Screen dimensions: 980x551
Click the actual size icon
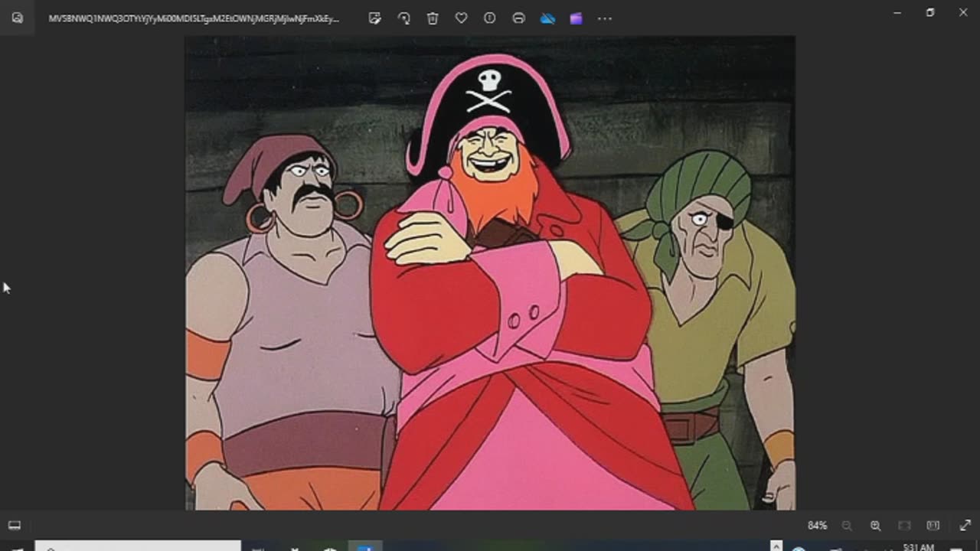pyautogui.click(x=933, y=526)
